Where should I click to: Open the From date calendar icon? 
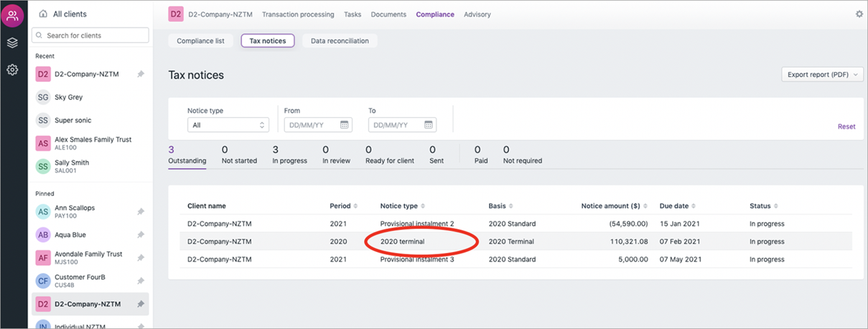(x=345, y=125)
